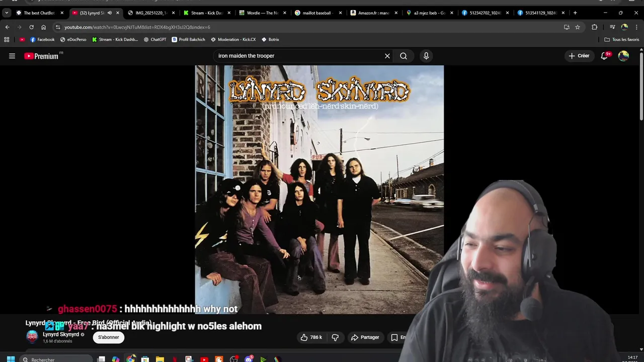This screenshot has height=362, width=644.
Task: Go to YouTube Premium home logo
Action: click(x=42, y=56)
